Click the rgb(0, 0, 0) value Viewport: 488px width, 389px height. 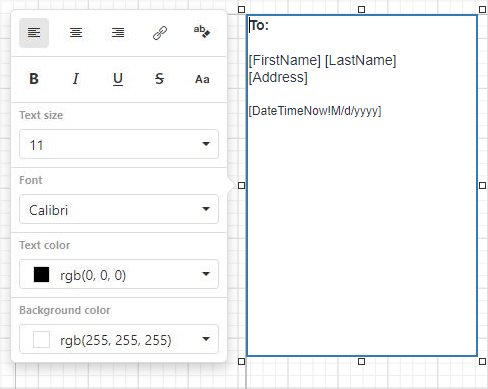(93, 275)
